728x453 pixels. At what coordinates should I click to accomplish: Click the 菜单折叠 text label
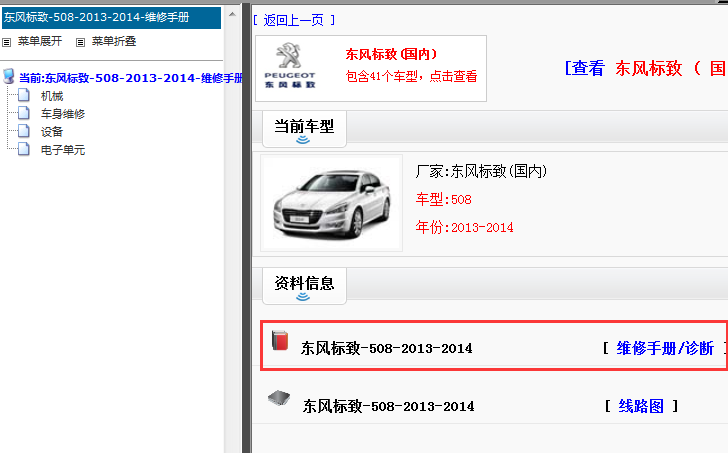(x=114, y=41)
